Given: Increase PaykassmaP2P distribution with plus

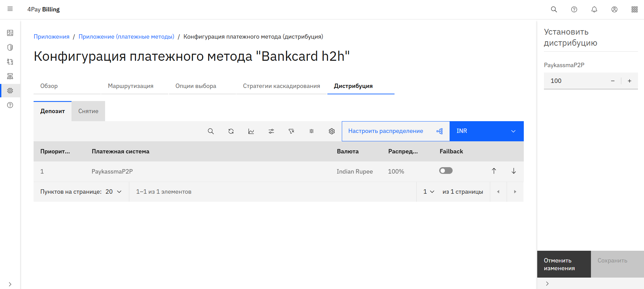Looking at the screenshot, I should coord(630,81).
